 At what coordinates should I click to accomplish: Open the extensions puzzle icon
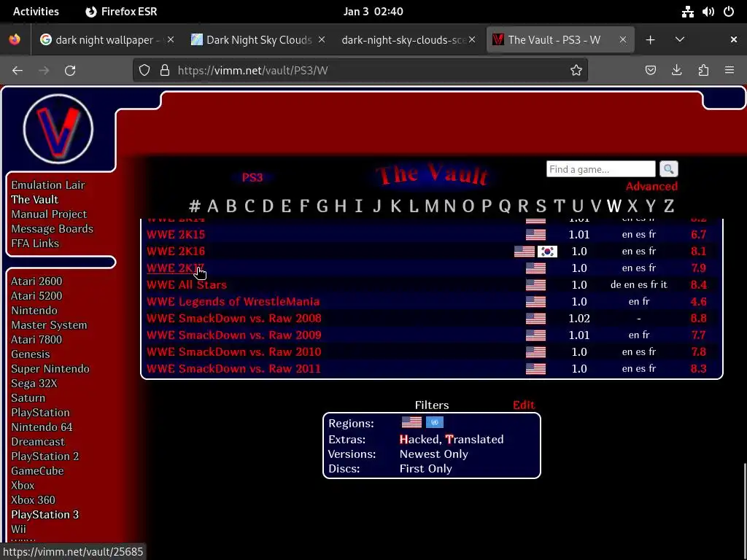[x=703, y=71]
